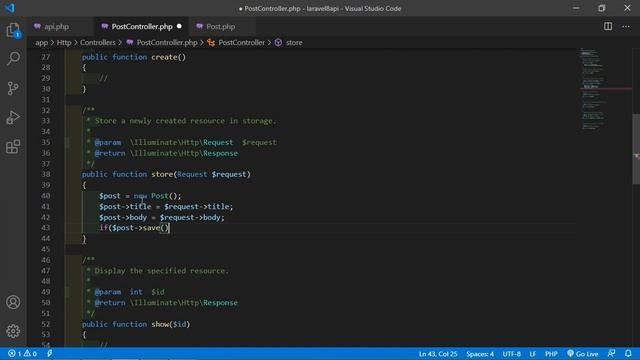Click the Controllers breadcrumb segment
The height and width of the screenshot is (360, 640).
click(x=98, y=42)
